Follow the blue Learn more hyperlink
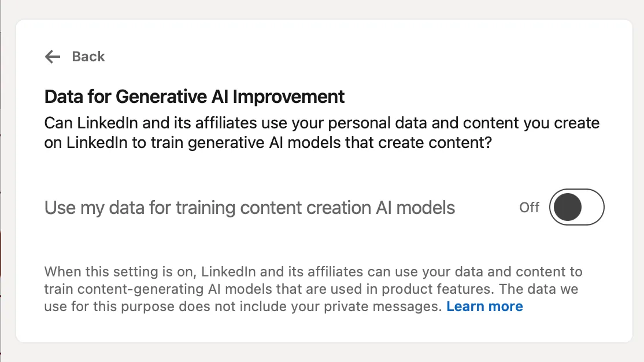644x362 pixels. pos(484,306)
